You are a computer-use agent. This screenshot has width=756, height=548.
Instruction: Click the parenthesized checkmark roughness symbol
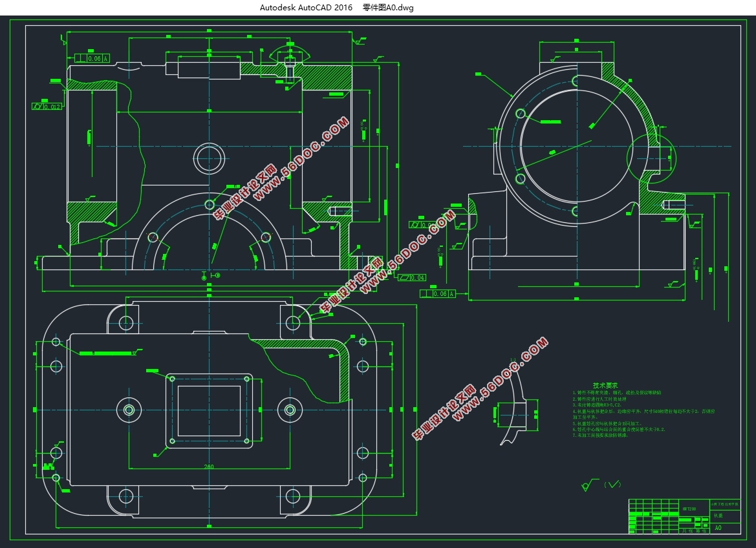pos(612,484)
